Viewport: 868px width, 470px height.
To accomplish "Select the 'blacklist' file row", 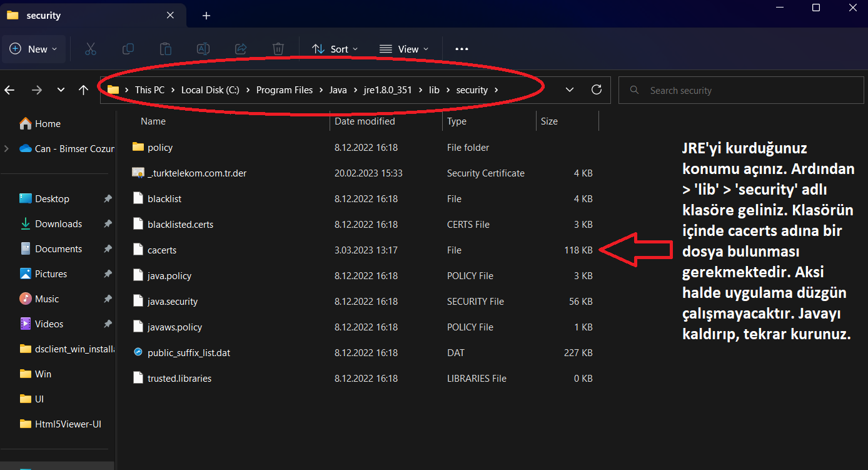I will coord(363,198).
